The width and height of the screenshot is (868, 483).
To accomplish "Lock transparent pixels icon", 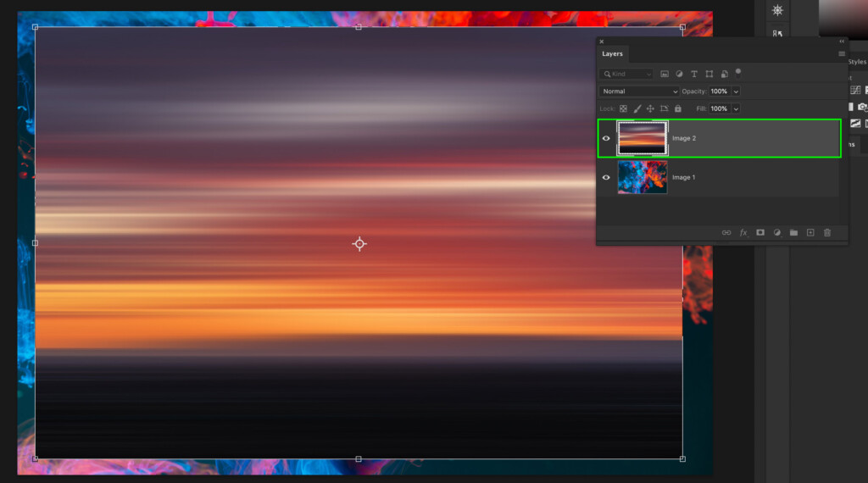I will 623,109.
